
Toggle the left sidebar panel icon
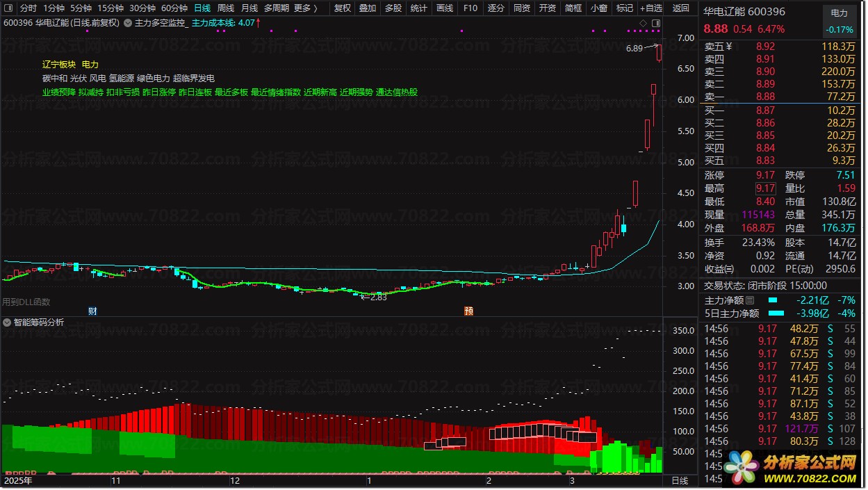[x=8, y=8]
